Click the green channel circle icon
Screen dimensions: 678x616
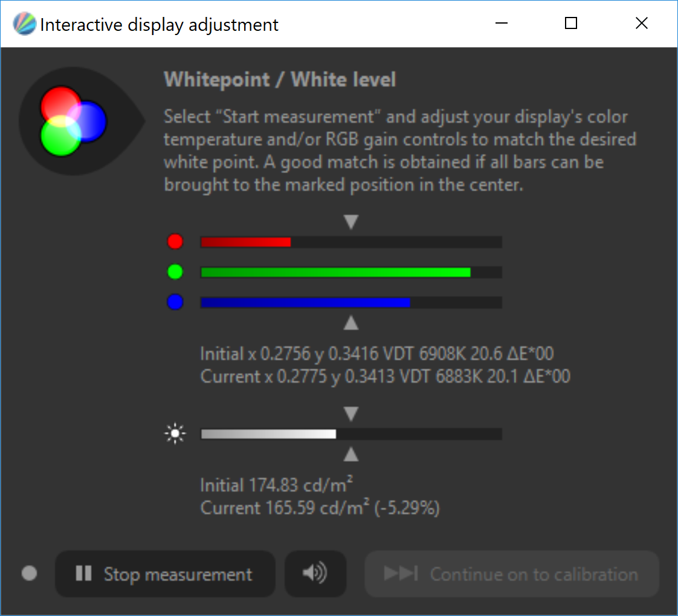click(x=175, y=271)
